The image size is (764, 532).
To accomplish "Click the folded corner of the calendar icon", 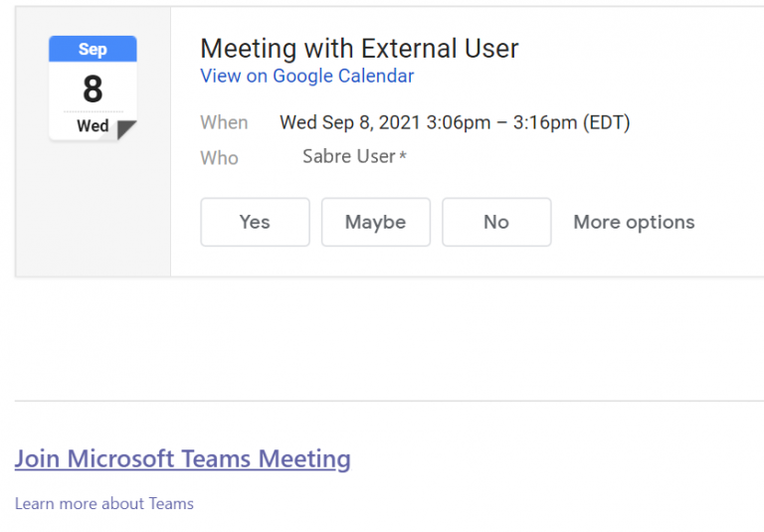I will [x=126, y=129].
